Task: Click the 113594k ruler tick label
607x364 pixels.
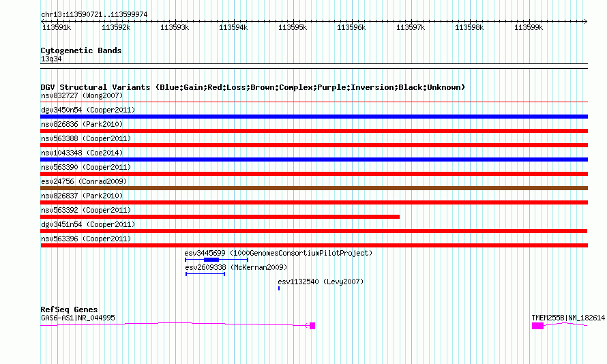Action: 233,27
